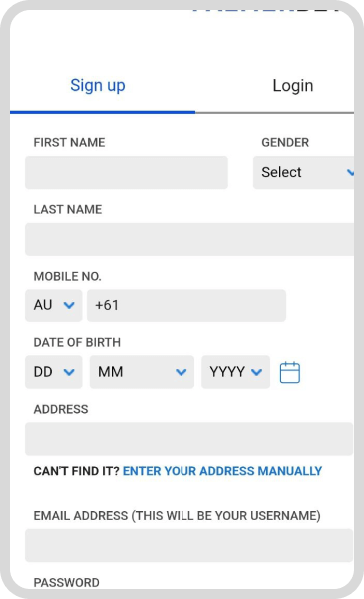Open the Gender Select dropdown
This screenshot has width=364, height=599.
pos(304,172)
